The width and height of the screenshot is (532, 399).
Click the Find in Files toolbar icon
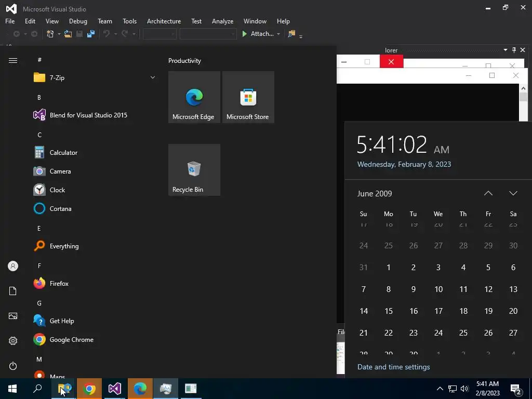pos(291,34)
